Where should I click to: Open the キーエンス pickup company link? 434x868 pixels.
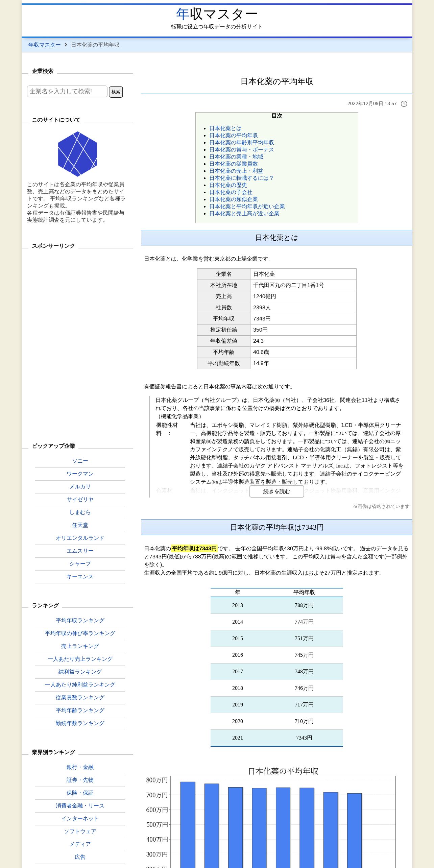[x=80, y=577]
